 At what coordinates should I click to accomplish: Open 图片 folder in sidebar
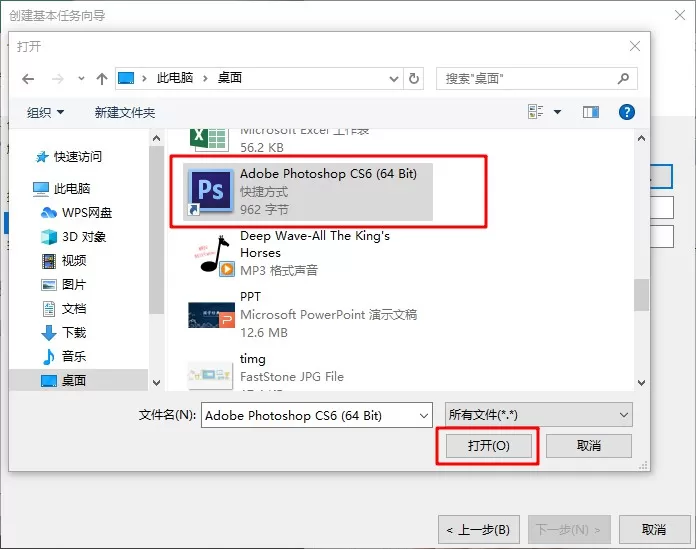pyautogui.click(x=74, y=284)
